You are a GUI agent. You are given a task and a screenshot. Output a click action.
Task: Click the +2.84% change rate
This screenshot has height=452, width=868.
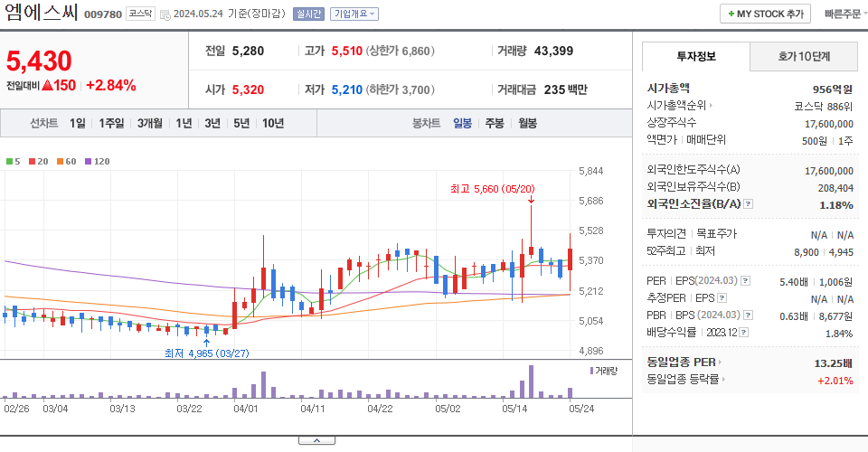(111, 85)
